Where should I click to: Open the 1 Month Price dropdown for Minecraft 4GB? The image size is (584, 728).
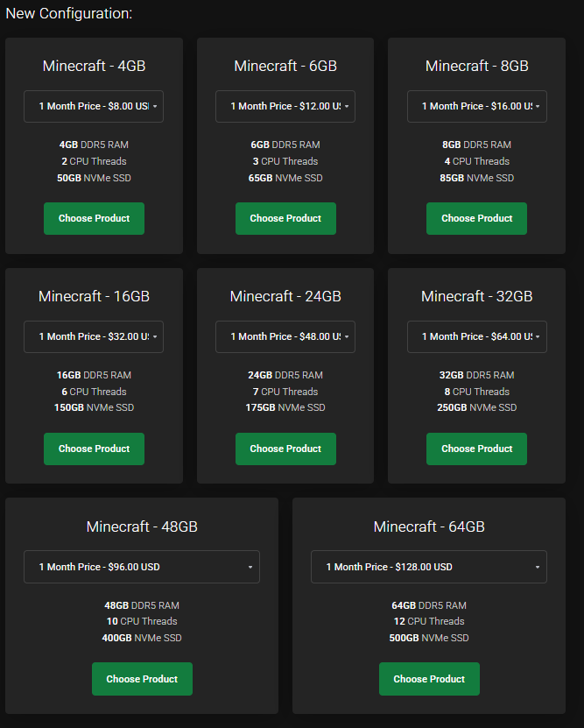click(x=94, y=106)
